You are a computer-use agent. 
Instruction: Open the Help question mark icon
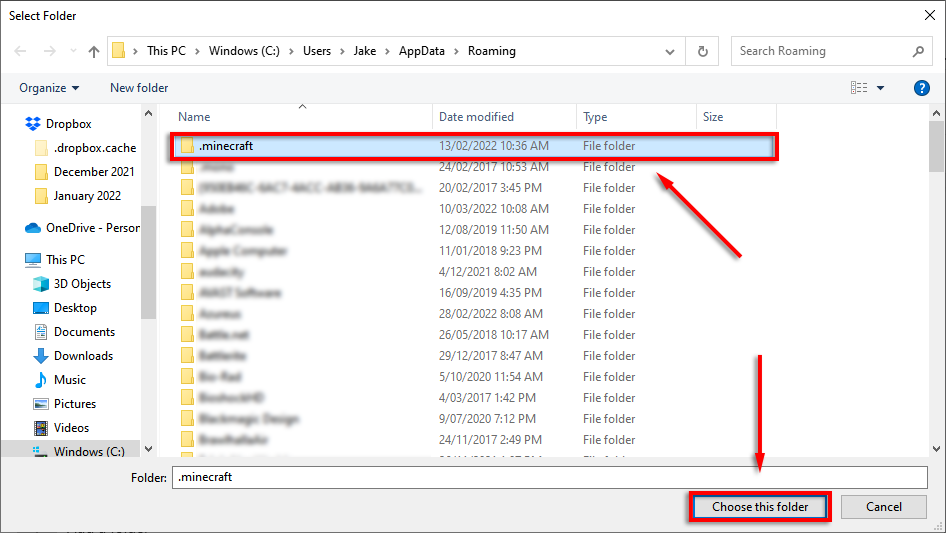[922, 88]
